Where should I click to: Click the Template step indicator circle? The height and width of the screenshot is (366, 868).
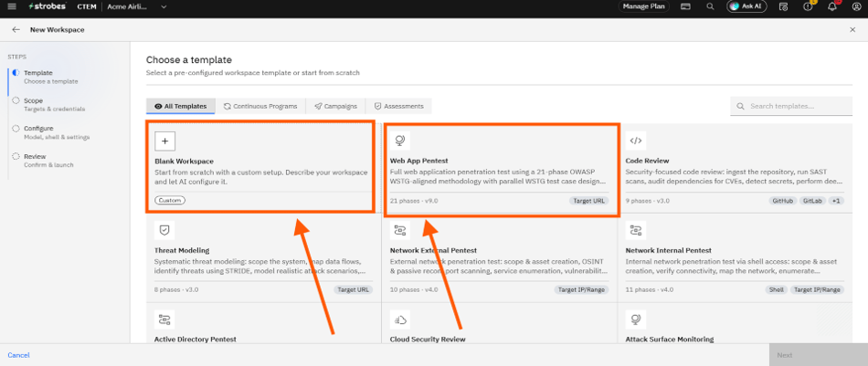coord(16,72)
